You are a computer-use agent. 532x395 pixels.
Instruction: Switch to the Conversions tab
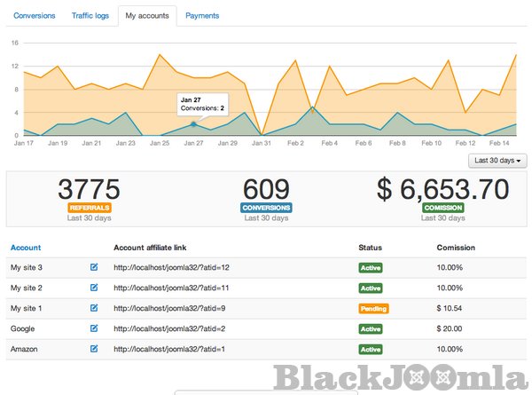click(35, 16)
